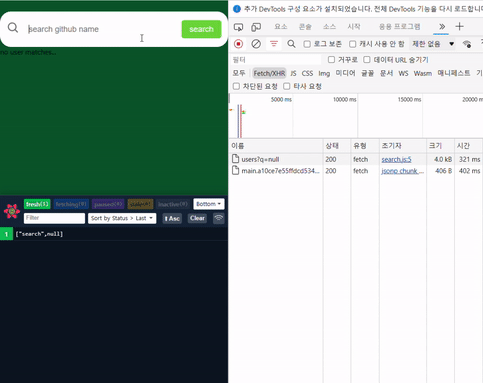This screenshot has height=383, width=483.
Task: Open the 제한 없음 throttling dropdown
Action: click(x=433, y=44)
